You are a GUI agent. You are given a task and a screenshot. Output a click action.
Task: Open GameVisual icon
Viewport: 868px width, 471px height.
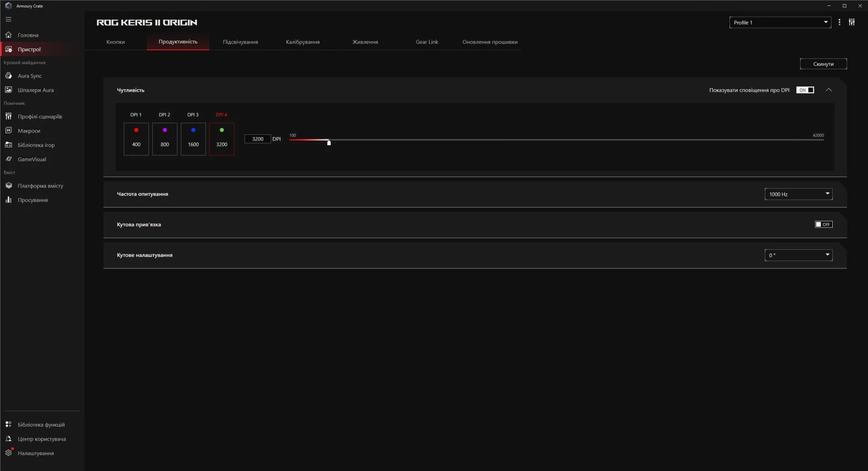point(9,159)
